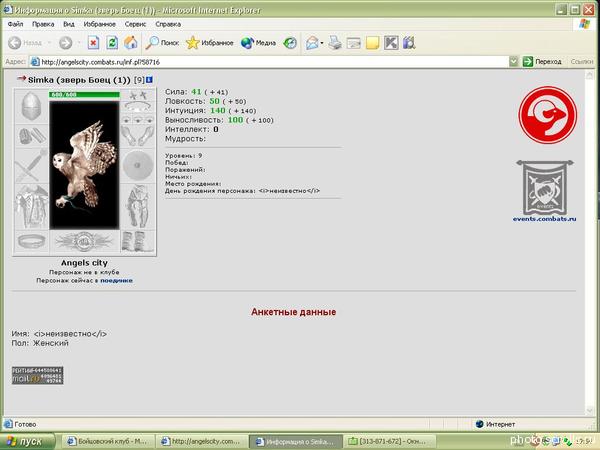Click the owl character picture

pyautogui.click(x=84, y=165)
